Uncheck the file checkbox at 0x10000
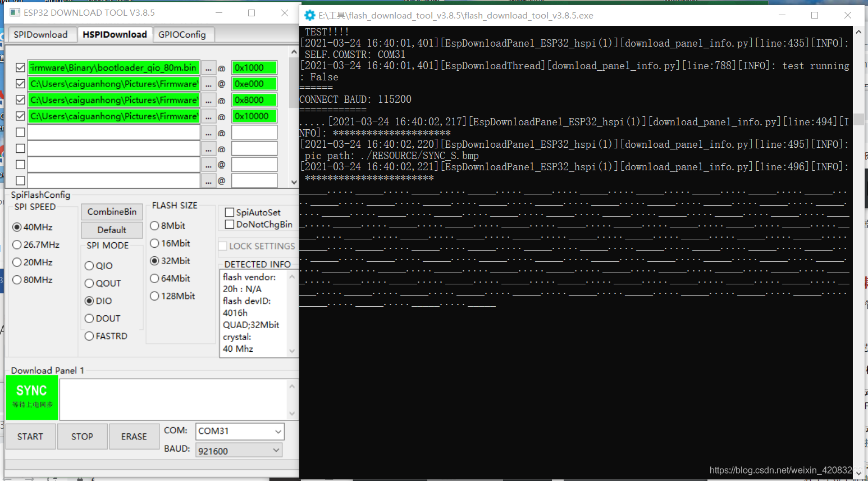 coord(20,116)
